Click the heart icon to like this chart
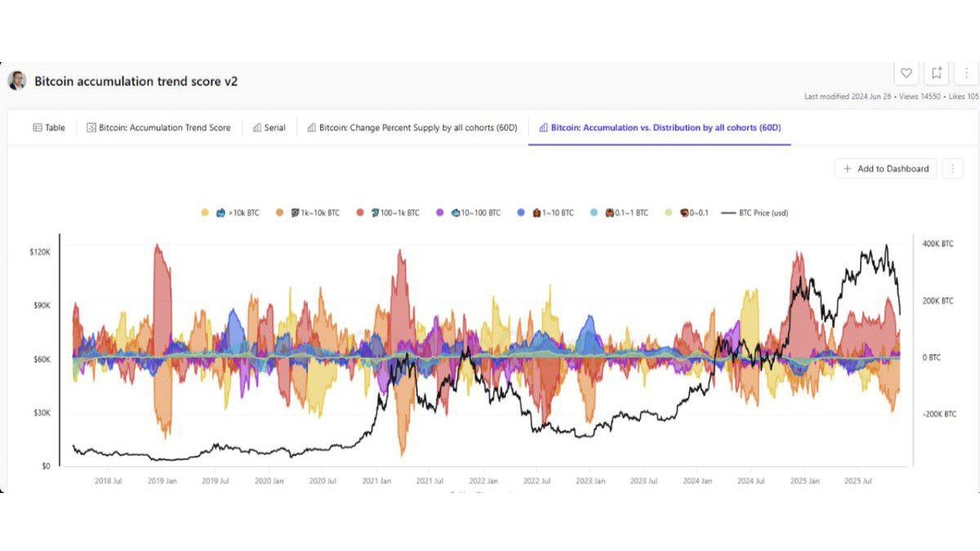This screenshot has width=980, height=551. click(x=906, y=73)
